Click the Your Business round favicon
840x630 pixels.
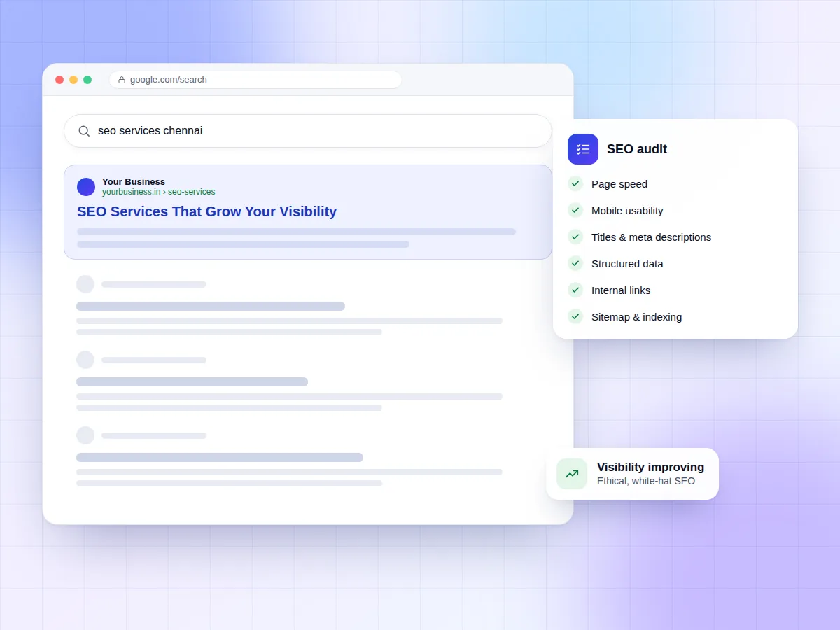[86, 187]
